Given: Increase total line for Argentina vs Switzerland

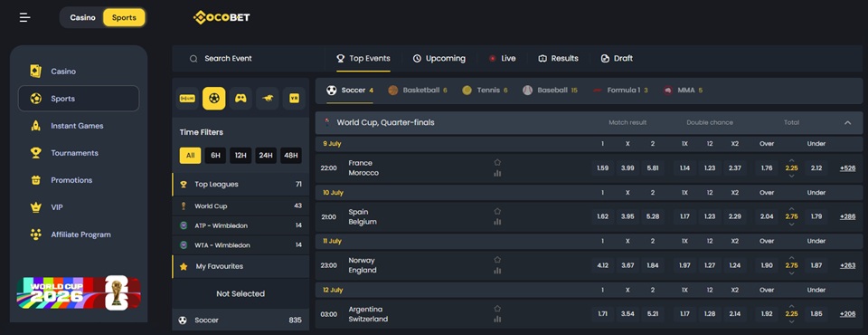Looking at the screenshot, I should [792, 306].
